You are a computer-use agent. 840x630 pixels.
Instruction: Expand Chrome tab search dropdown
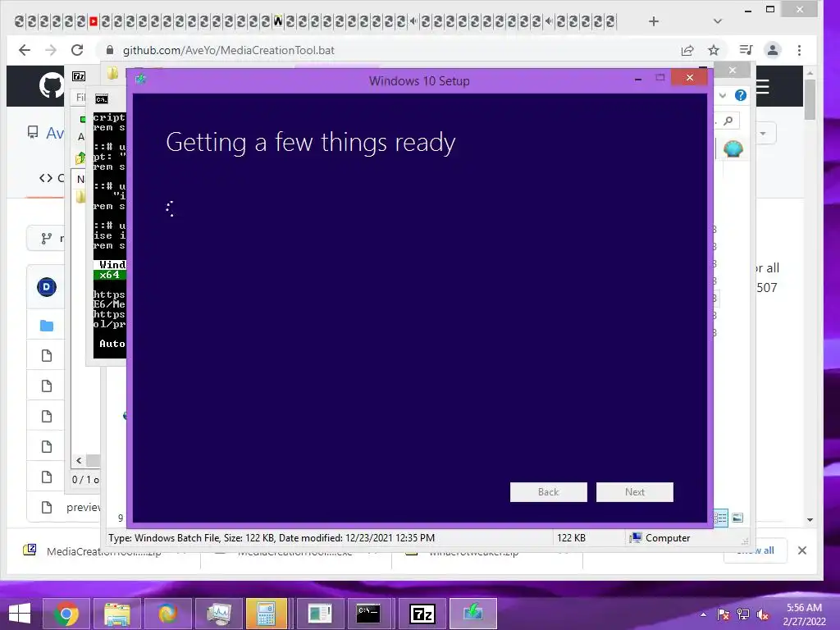click(718, 21)
